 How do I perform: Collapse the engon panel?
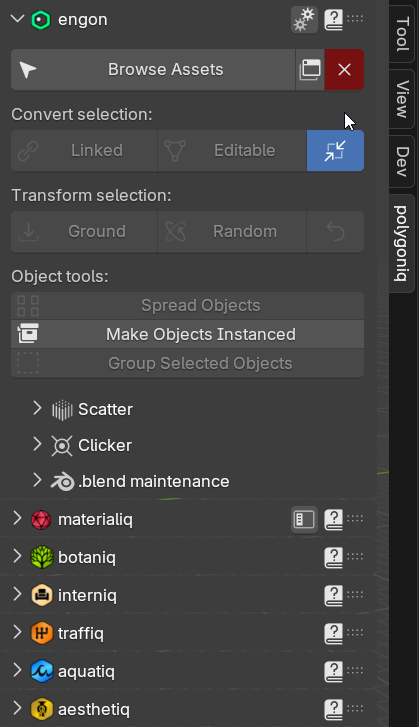17,19
